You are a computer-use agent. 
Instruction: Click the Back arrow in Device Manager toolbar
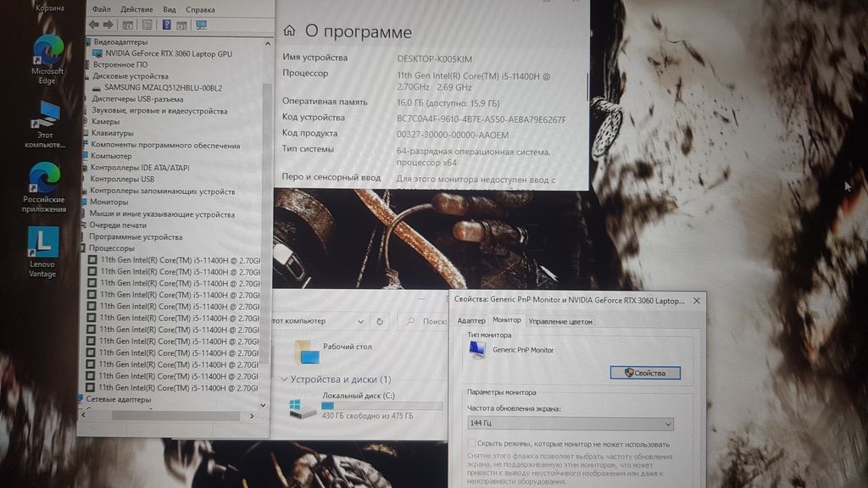[x=93, y=25]
